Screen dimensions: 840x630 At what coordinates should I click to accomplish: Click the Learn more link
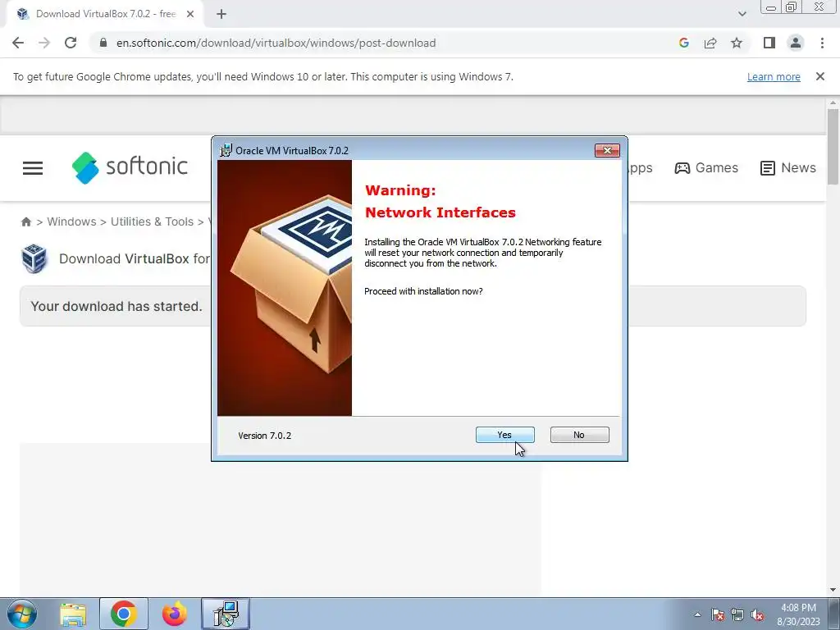point(774,76)
